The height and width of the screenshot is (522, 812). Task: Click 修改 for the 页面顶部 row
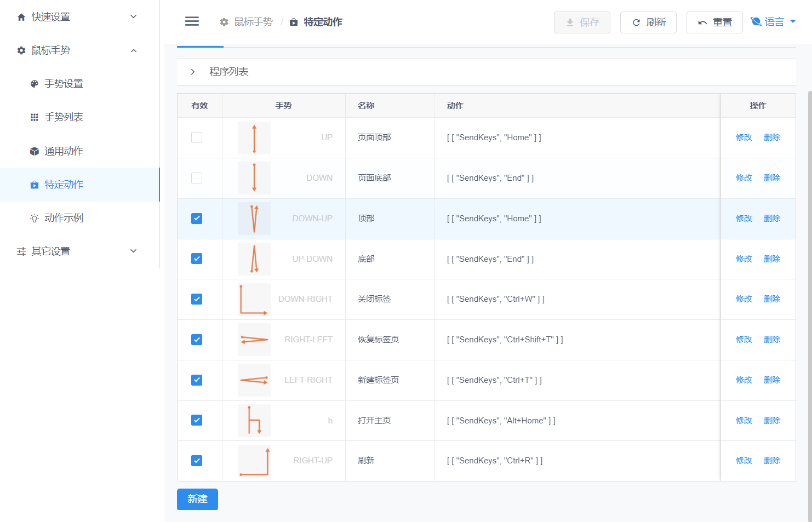(x=744, y=137)
